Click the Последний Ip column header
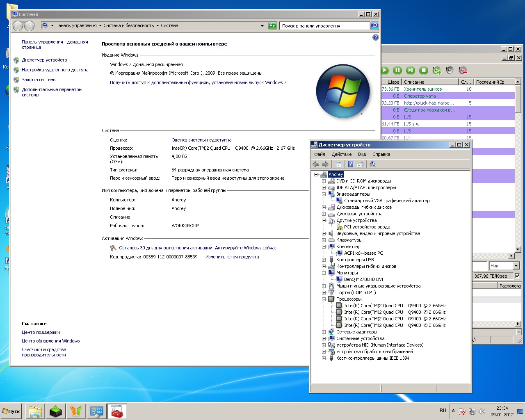This screenshot has width=525, height=420. click(494, 82)
